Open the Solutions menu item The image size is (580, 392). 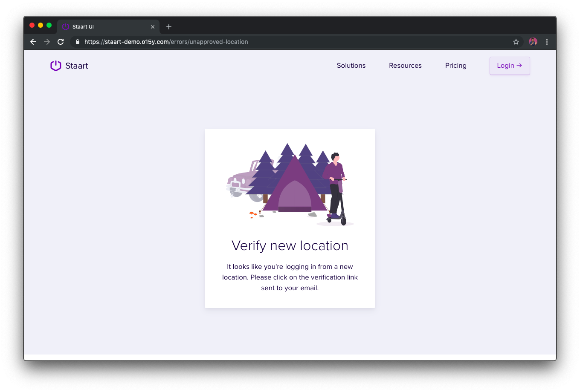tap(351, 66)
